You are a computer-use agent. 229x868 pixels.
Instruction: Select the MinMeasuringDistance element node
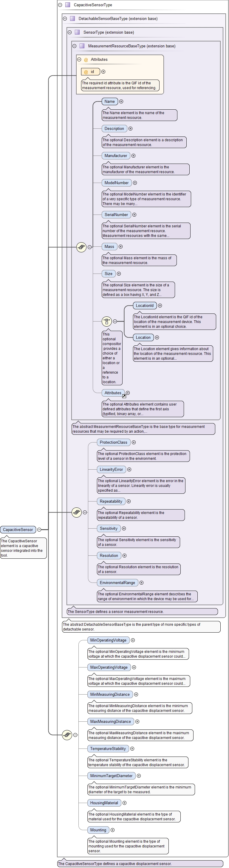(110, 695)
